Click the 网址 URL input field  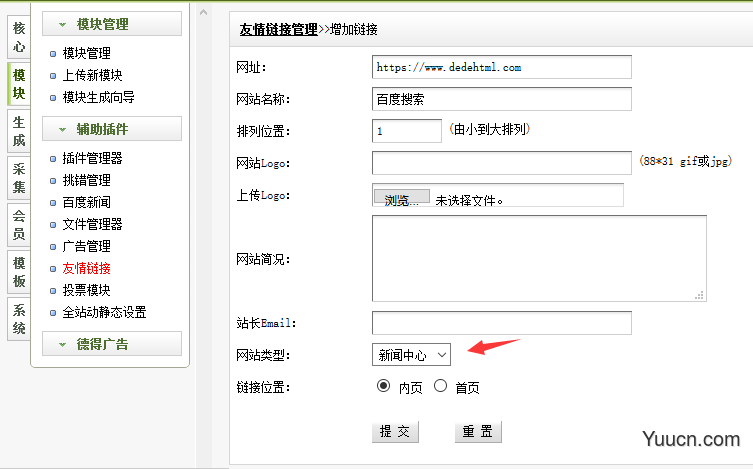(501, 67)
